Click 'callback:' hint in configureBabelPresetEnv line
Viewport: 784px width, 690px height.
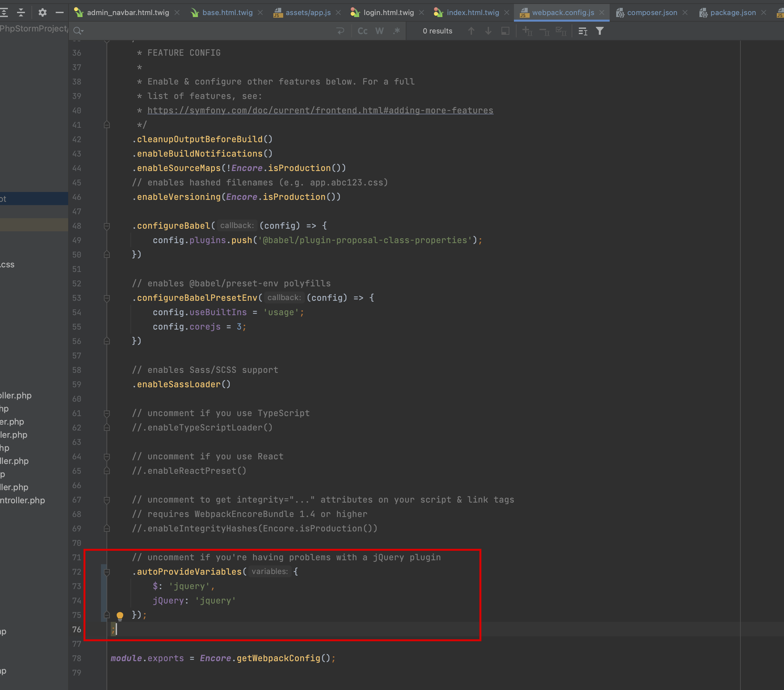[x=284, y=297]
